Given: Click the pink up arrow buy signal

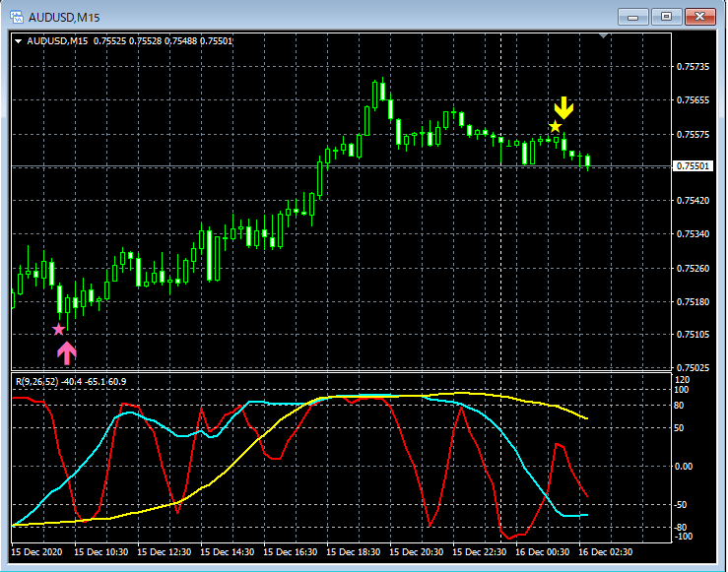Looking at the screenshot, I should [66, 352].
